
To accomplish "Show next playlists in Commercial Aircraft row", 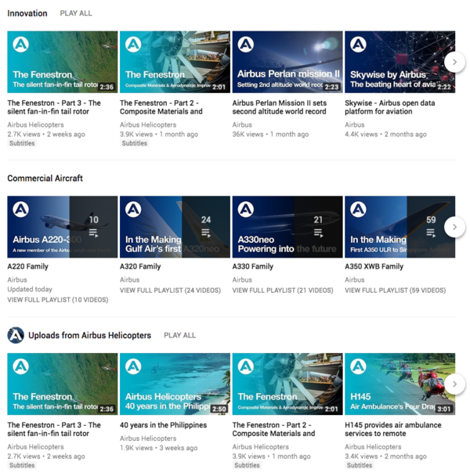I will 454,227.
